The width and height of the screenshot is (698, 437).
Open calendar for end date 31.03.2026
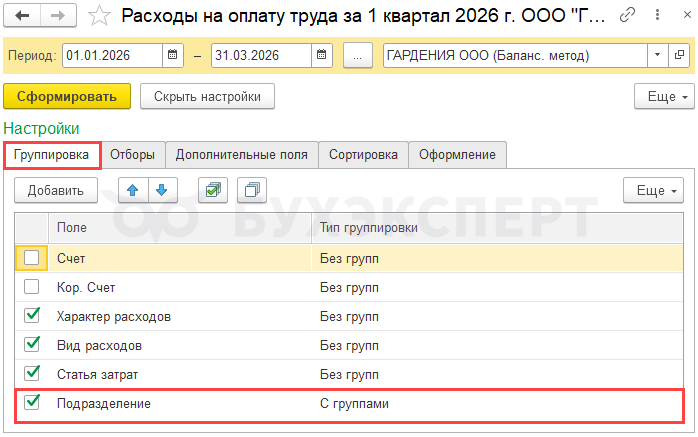click(x=321, y=55)
